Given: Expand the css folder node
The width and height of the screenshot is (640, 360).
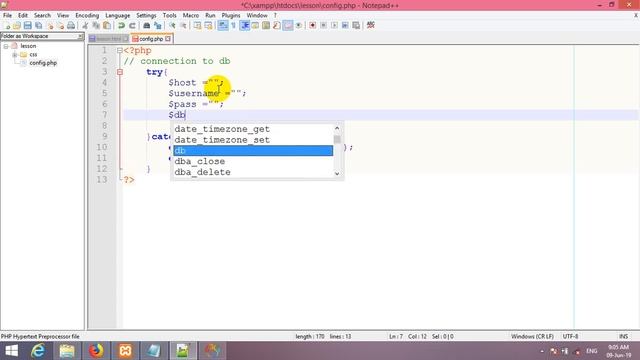Looking at the screenshot, I should coord(15,54).
